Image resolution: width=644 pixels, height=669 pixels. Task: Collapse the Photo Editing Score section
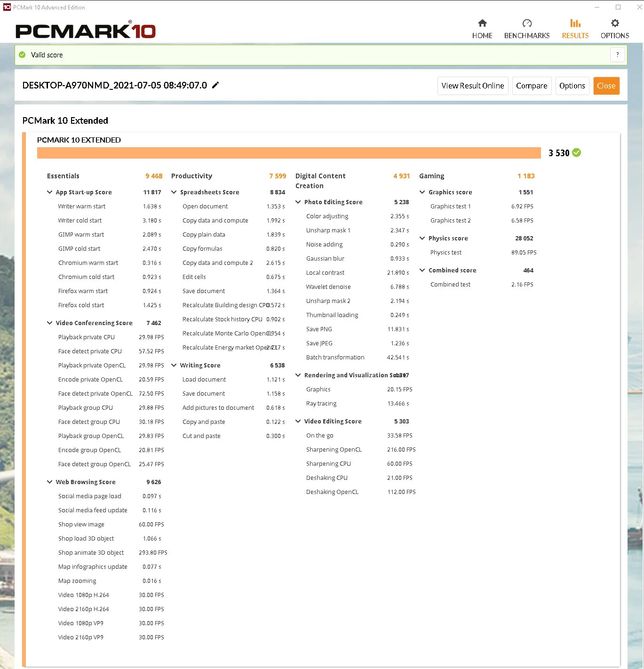(298, 202)
